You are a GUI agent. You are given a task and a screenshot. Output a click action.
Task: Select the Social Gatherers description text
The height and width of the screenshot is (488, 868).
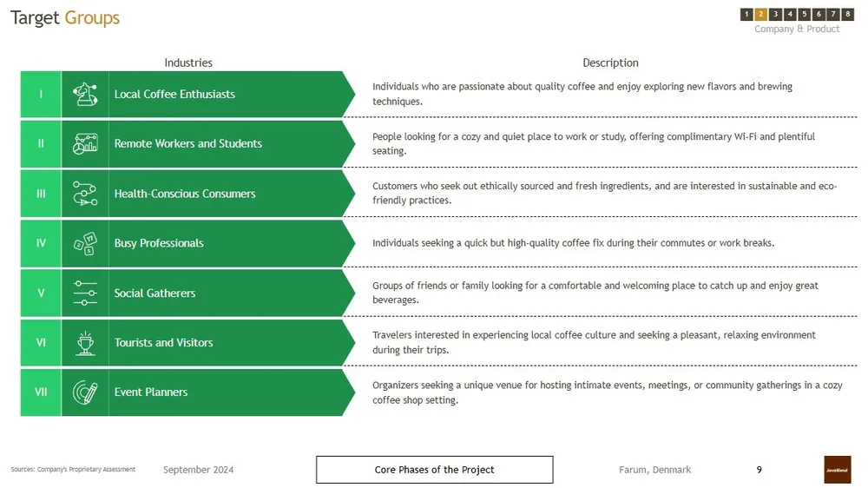tap(595, 293)
